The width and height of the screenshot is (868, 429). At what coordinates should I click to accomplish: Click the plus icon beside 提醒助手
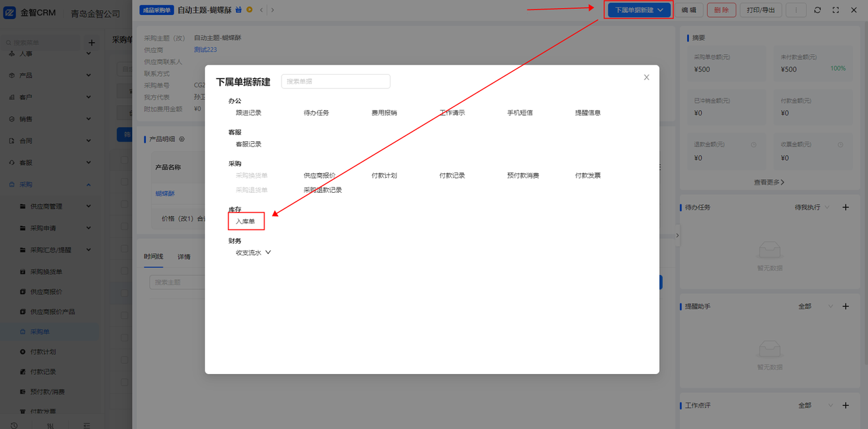[x=846, y=306]
